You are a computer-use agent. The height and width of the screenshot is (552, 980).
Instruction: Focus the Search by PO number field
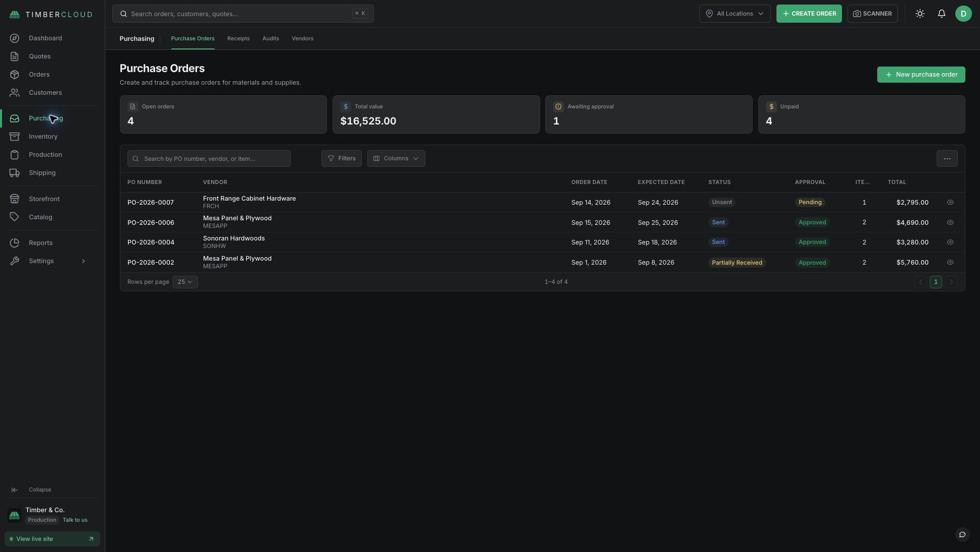click(x=209, y=159)
